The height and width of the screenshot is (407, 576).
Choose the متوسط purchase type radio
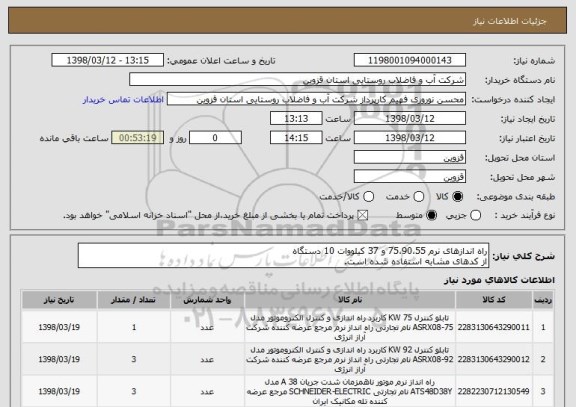click(432, 215)
